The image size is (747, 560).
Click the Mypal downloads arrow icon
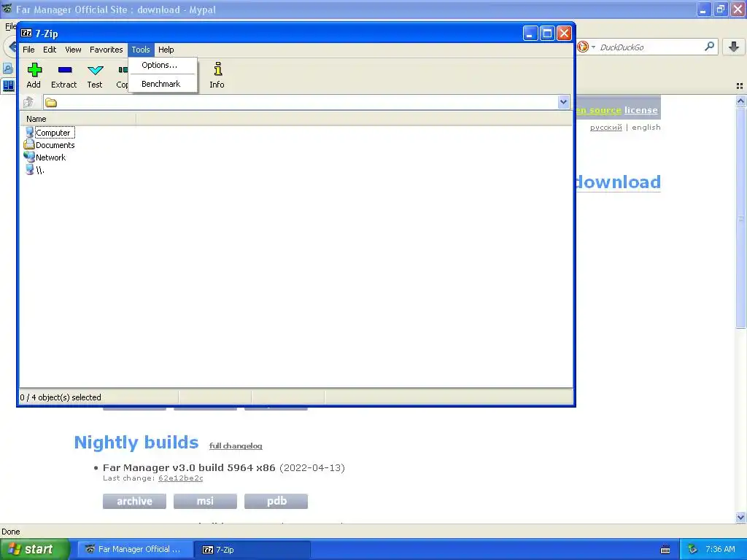[x=734, y=47]
